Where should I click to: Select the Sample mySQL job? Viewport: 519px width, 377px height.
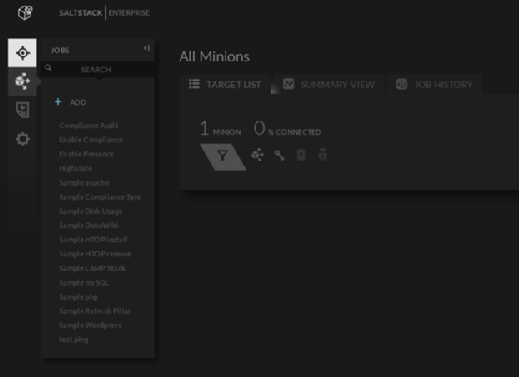(x=84, y=283)
